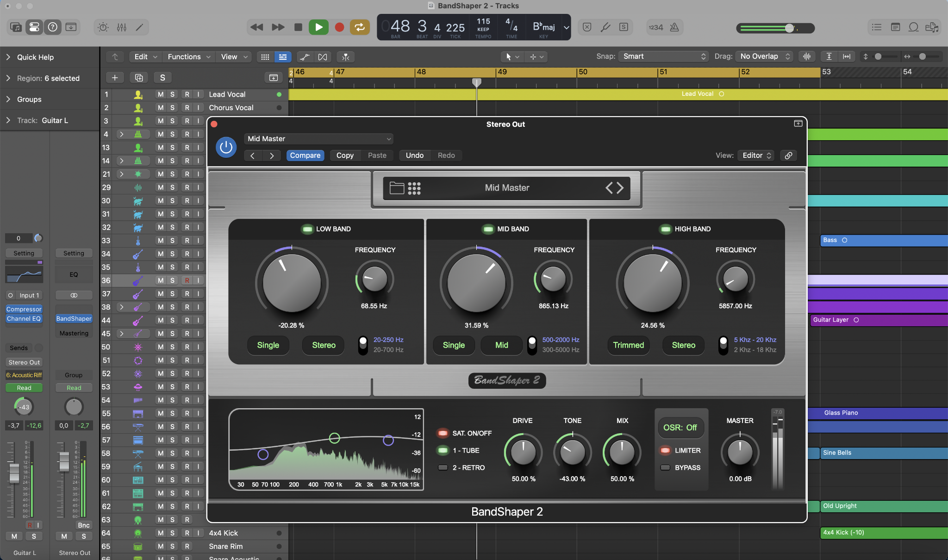The height and width of the screenshot is (560, 948).
Task: Click the grid view icon in Tracks toolbar
Action: pyautogui.click(x=265, y=57)
